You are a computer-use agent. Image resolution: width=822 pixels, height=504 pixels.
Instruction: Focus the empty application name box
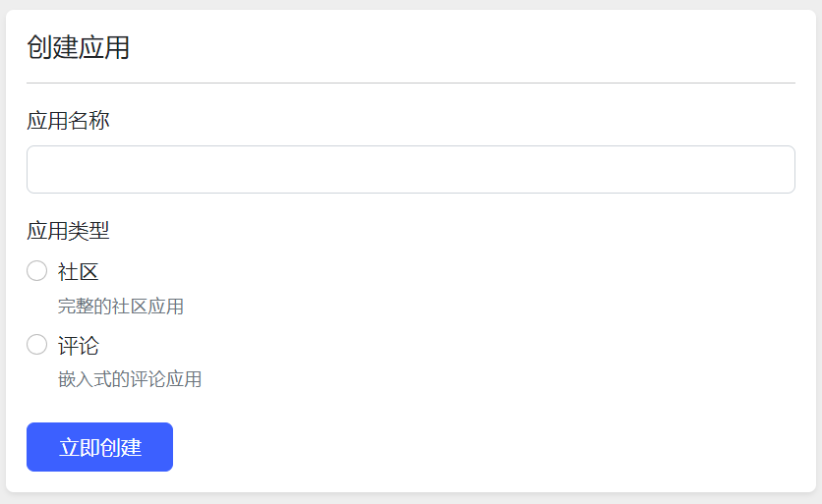click(x=410, y=169)
